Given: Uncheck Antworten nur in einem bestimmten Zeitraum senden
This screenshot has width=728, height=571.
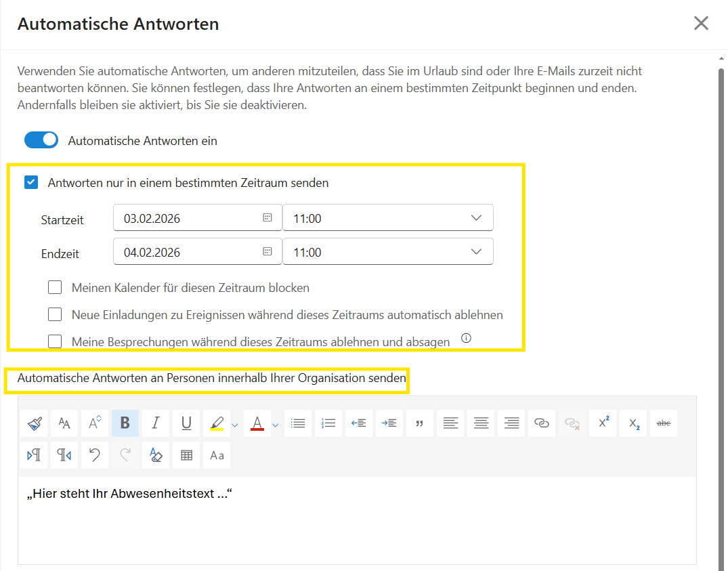Looking at the screenshot, I should 31,182.
